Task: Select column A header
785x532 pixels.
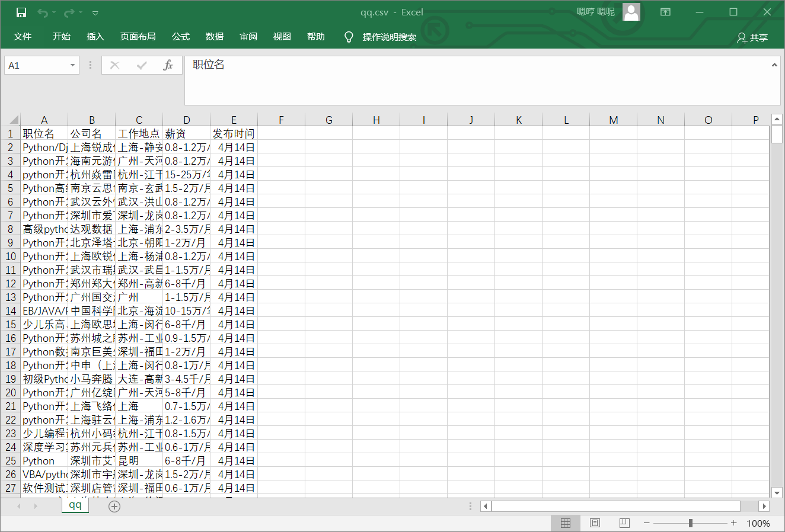Action: (44, 120)
